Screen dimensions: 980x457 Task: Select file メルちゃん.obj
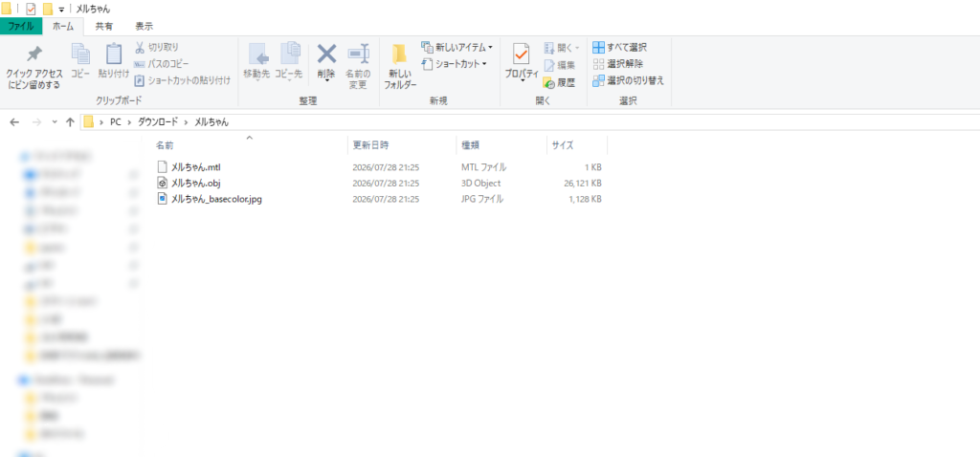click(196, 183)
